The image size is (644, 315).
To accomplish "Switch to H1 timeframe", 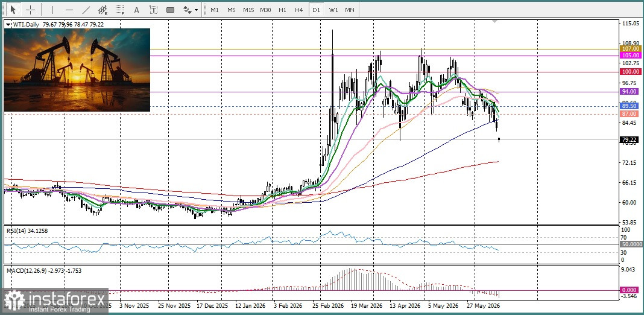I will [282, 10].
